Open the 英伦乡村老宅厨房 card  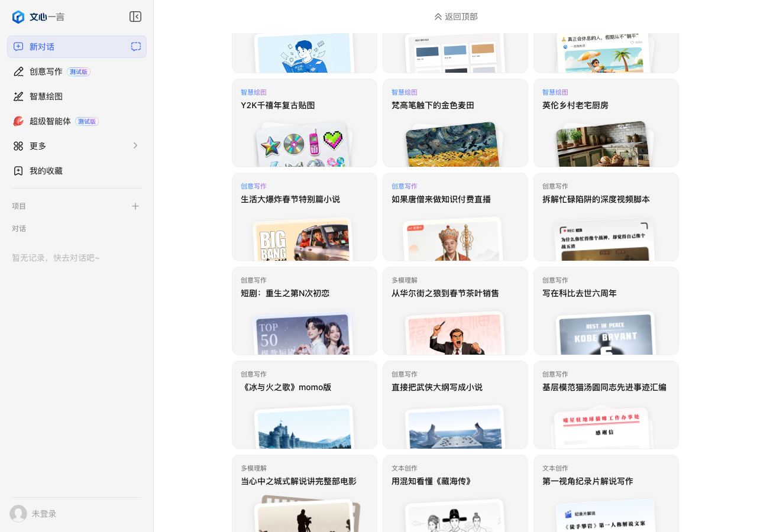coord(606,123)
